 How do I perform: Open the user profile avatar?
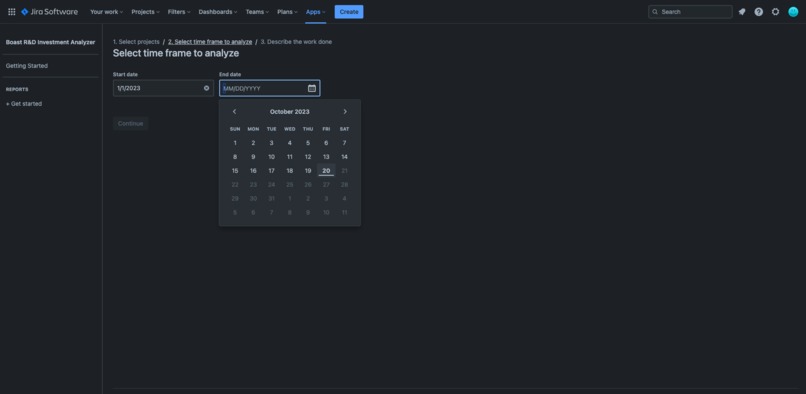pos(793,12)
